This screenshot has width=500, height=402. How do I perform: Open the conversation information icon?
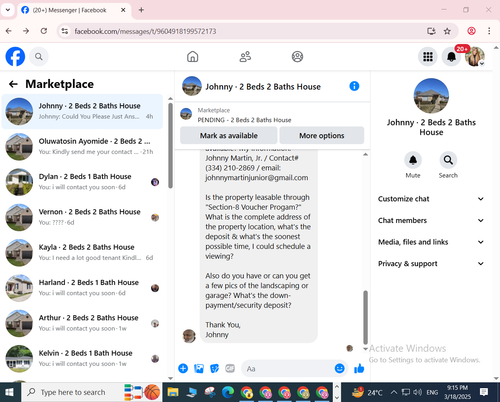(x=354, y=86)
